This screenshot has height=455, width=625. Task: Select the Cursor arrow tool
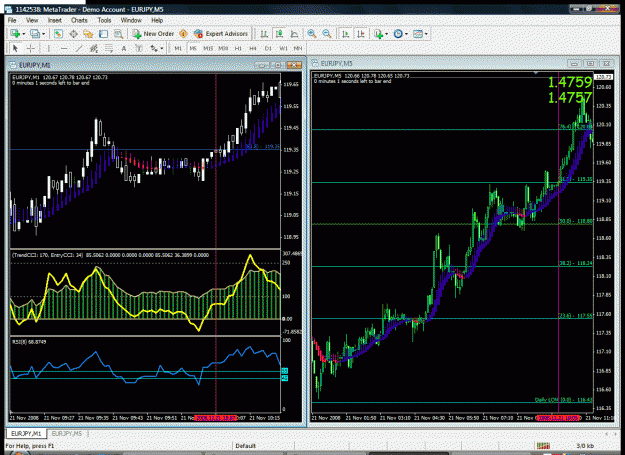point(16,48)
